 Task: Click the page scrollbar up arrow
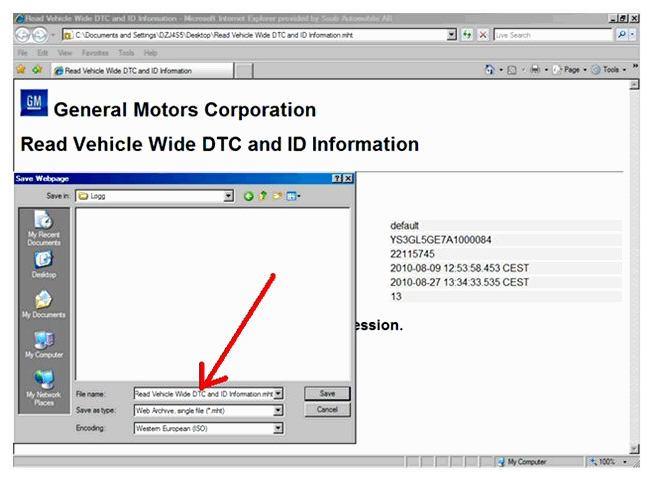634,85
